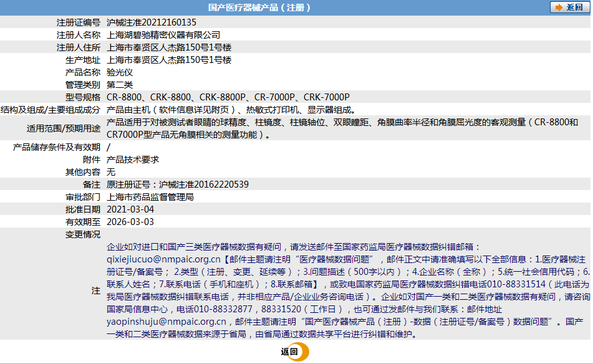593x364 pixels.
Task: Click the orange circle icon beside bottom 返回
Action: tap(301, 352)
